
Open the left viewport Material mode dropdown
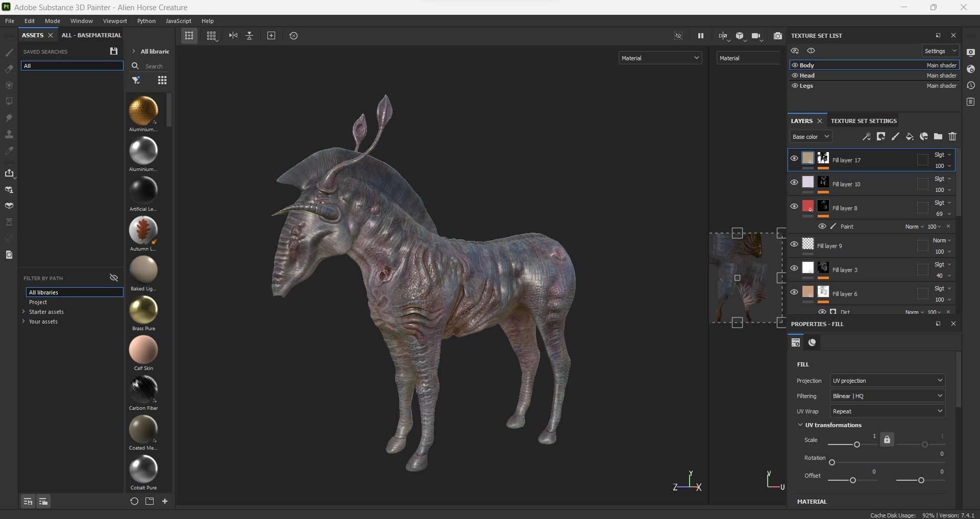pyautogui.click(x=660, y=58)
